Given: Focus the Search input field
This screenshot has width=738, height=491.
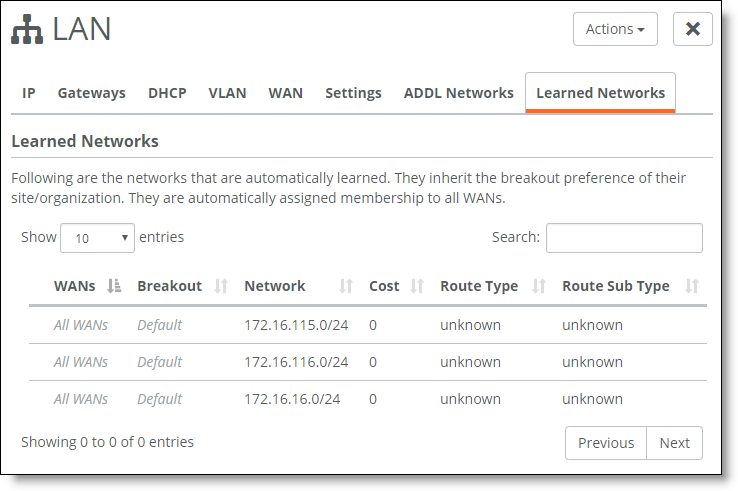Looking at the screenshot, I should click(x=624, y=238).
